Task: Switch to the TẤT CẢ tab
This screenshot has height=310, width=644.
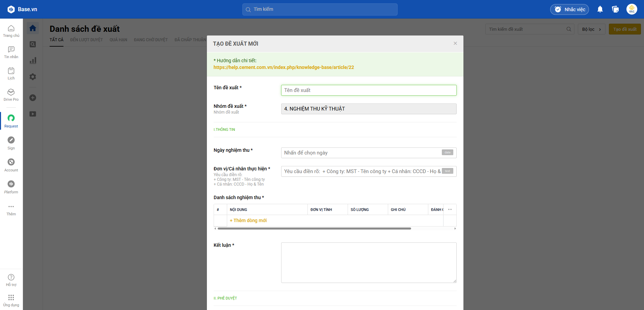Action: pyautogui.click(x=56, y=40)
